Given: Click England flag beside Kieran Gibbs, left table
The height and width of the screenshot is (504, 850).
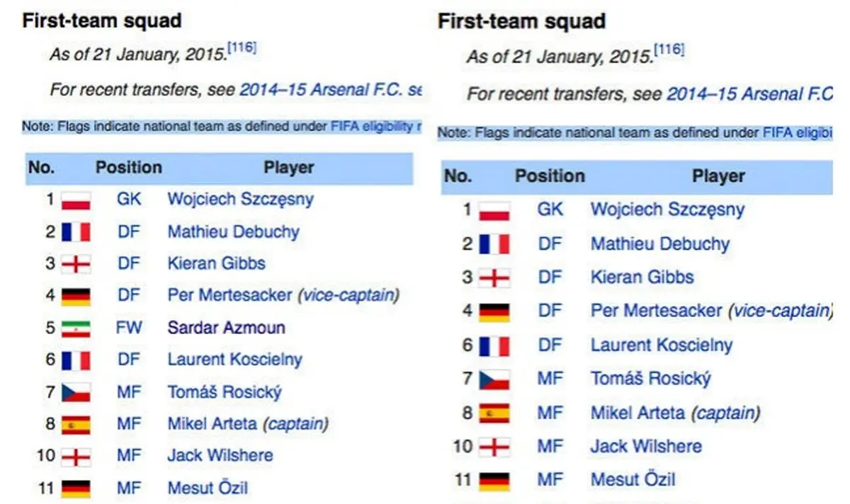Looking at the screenshot, I should point(76,264).
